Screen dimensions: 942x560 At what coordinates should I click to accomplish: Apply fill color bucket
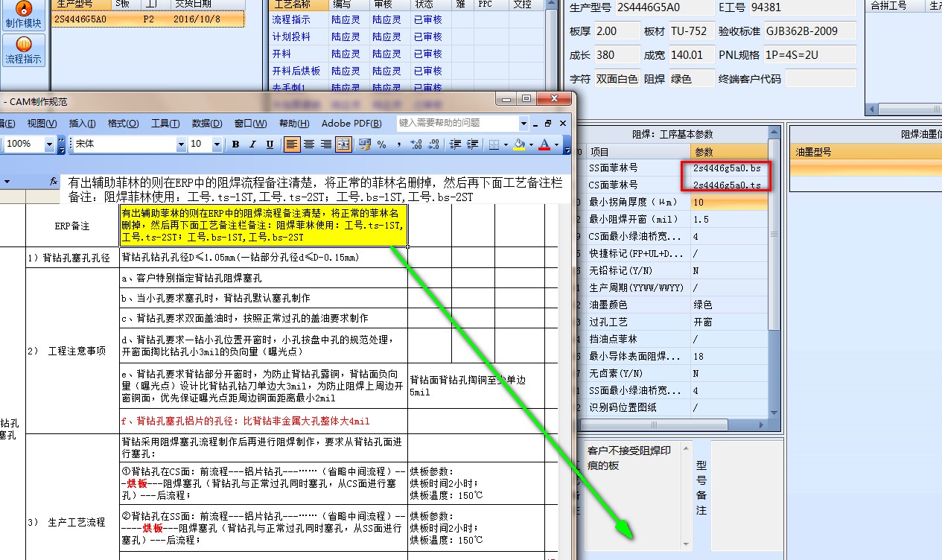point(519,144)
